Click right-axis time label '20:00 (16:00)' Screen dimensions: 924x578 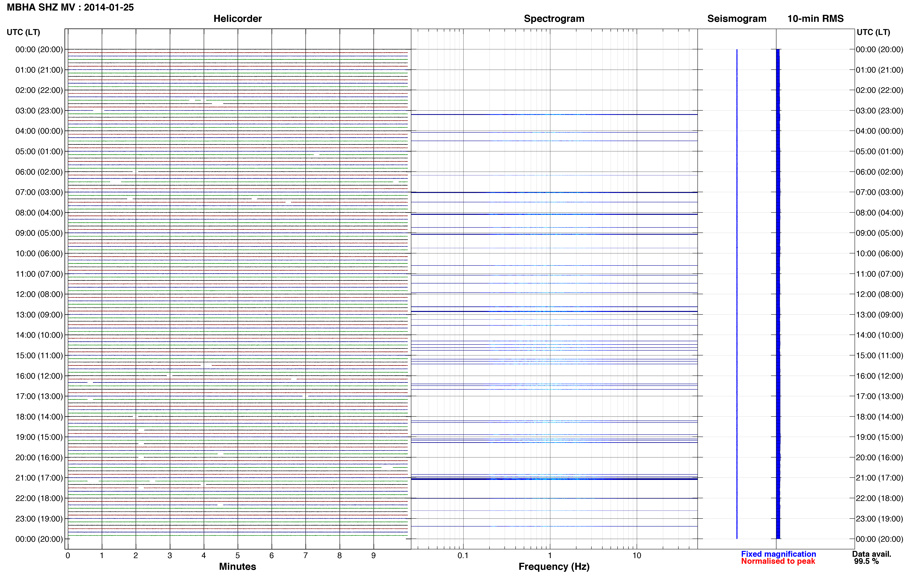click(879, 457)
